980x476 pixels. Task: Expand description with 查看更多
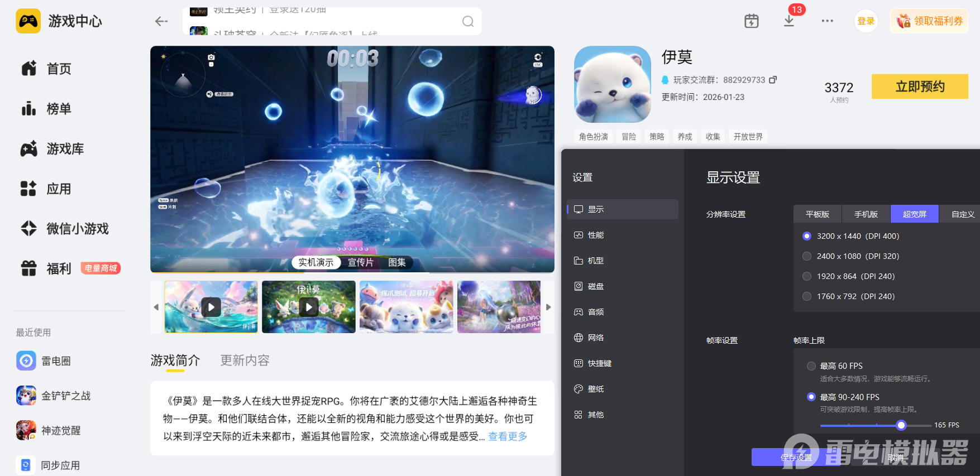pyautogui.click(x=508, y=436)
